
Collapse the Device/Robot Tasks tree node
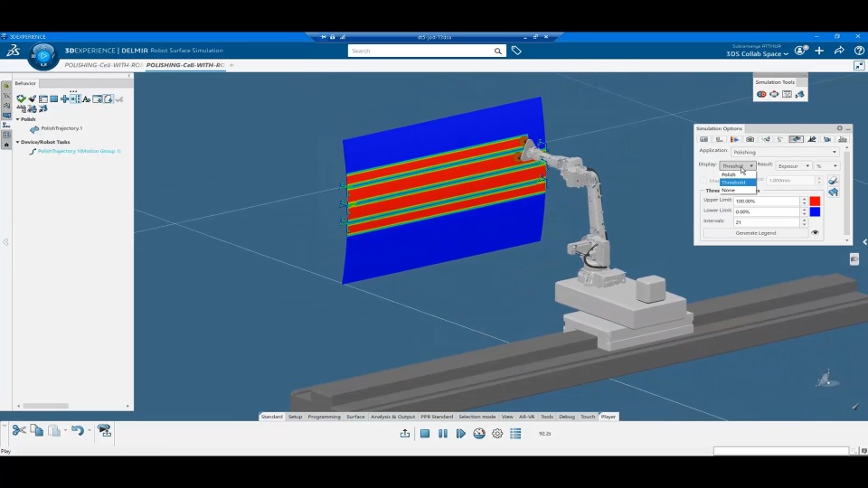click(17, 142)
